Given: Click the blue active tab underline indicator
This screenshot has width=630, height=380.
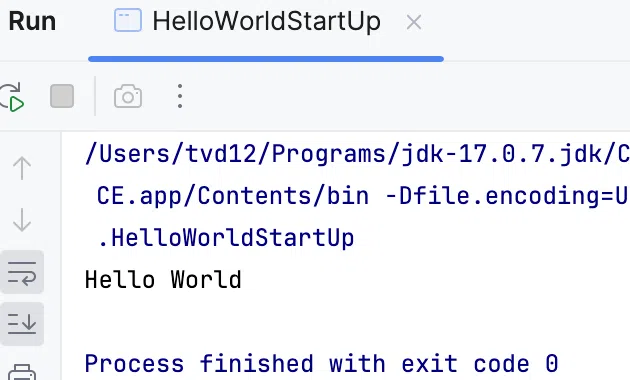Looking at the screenshot, I should coord(266,59).
